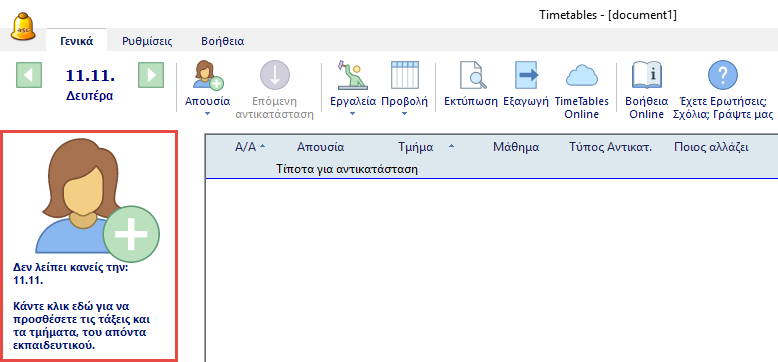Click the question mark feedback icon
The width and height of the screenshot is (778, 362).
click(x=722, y=75)
